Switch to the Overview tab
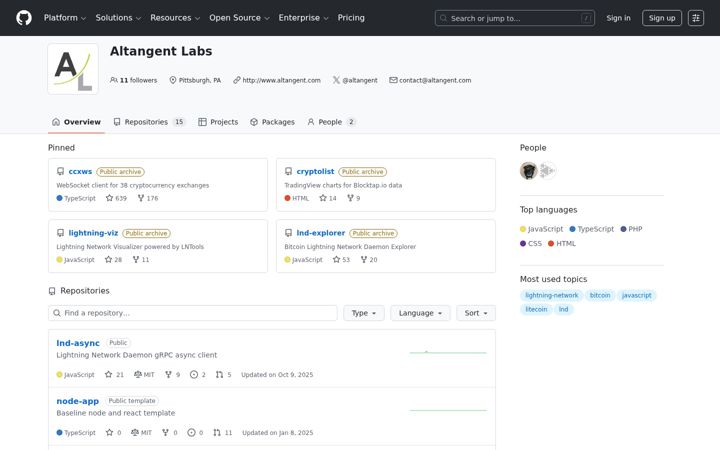The height and width of the screenshot is (450, 720). tap(76, 122)
